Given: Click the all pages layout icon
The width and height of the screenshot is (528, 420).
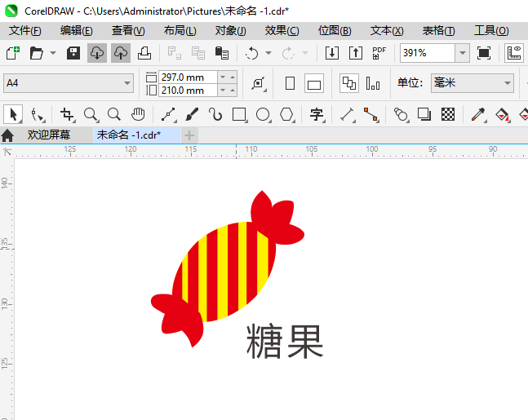Looking at the screenshot, I should click(x=348, y=83).
